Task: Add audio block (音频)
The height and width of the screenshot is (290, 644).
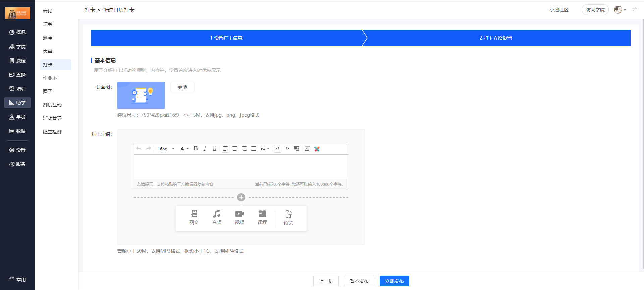Action: (x=217, y=217)
